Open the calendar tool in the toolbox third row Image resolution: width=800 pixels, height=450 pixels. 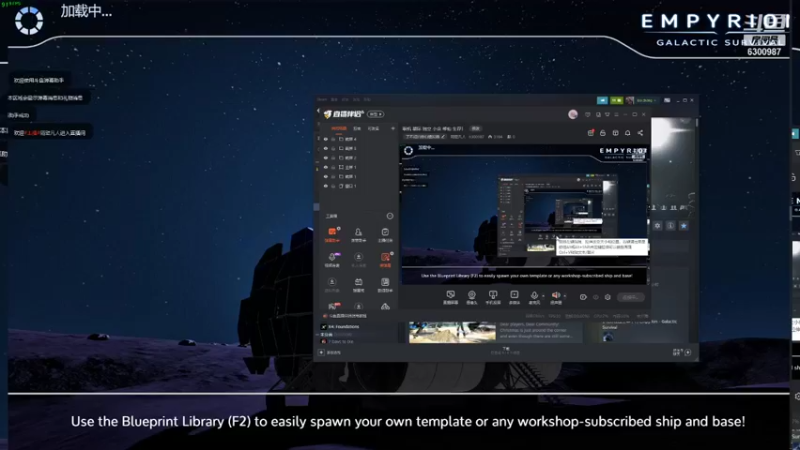click(x=359, y=284)
